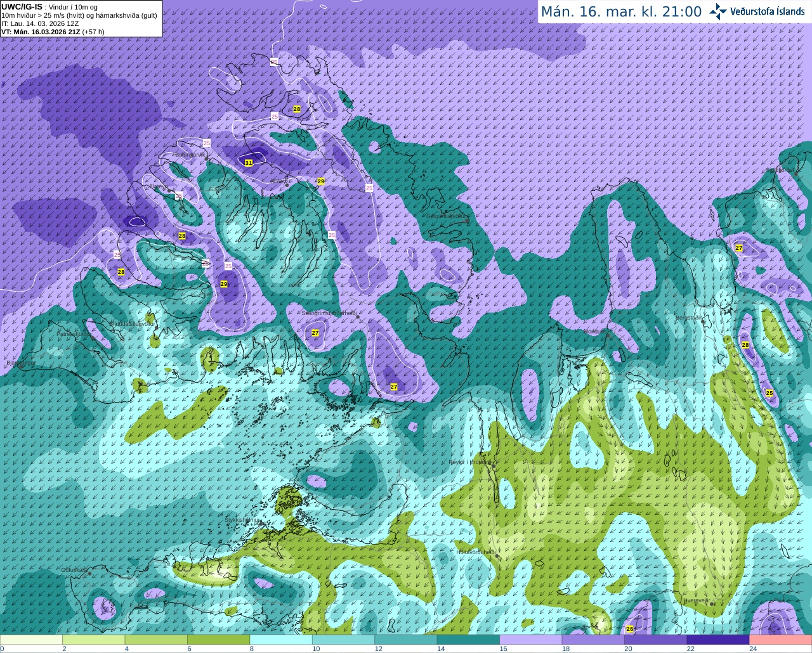Screen dimensions: 812x653
Task: Click the yellow 28 marker below Flateyri
Action: pyautogui.click(x=182, y=236)
